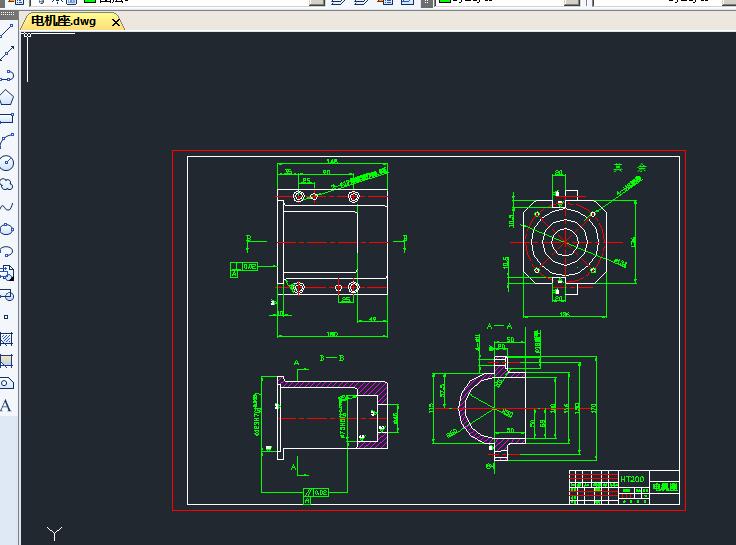Select the Circle tool
The image size is (736, 545).
click(7, 163)
